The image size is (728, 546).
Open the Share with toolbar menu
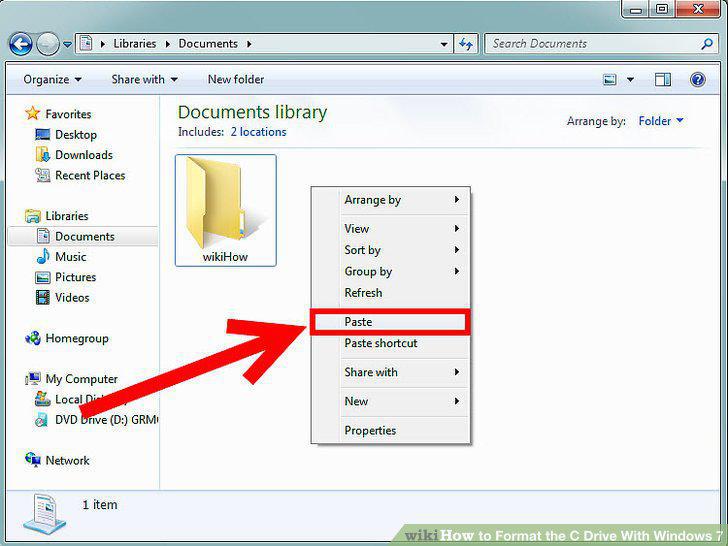144,79
